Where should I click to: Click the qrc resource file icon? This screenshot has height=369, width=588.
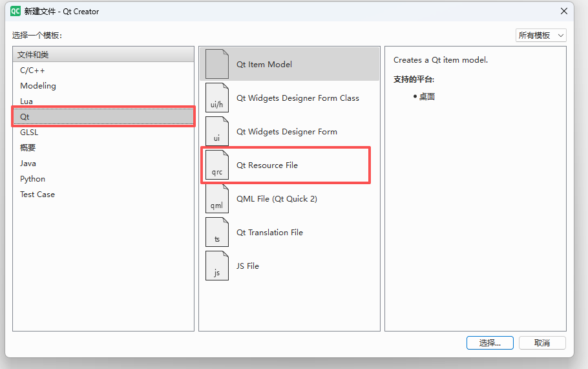tap(217, 165)
